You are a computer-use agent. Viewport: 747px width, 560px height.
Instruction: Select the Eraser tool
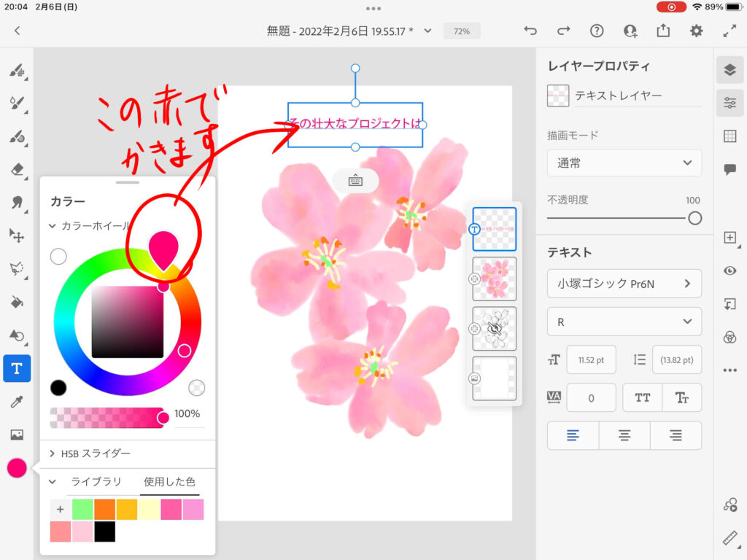[17, 170]
